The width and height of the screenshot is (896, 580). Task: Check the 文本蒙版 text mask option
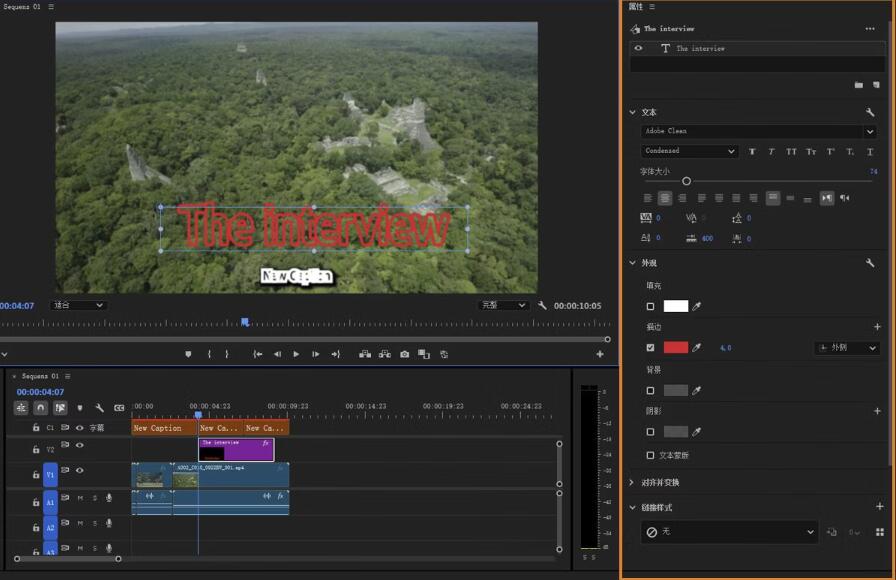[x=651, y=455]
